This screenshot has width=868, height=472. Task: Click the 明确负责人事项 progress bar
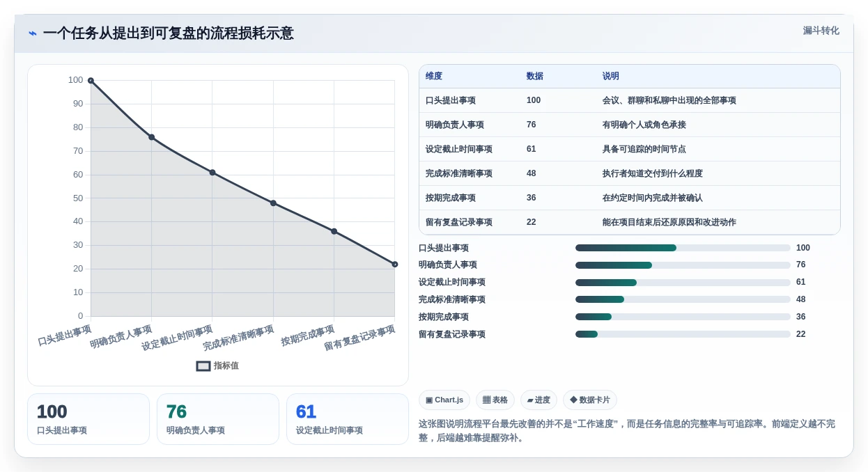point(683,265)
